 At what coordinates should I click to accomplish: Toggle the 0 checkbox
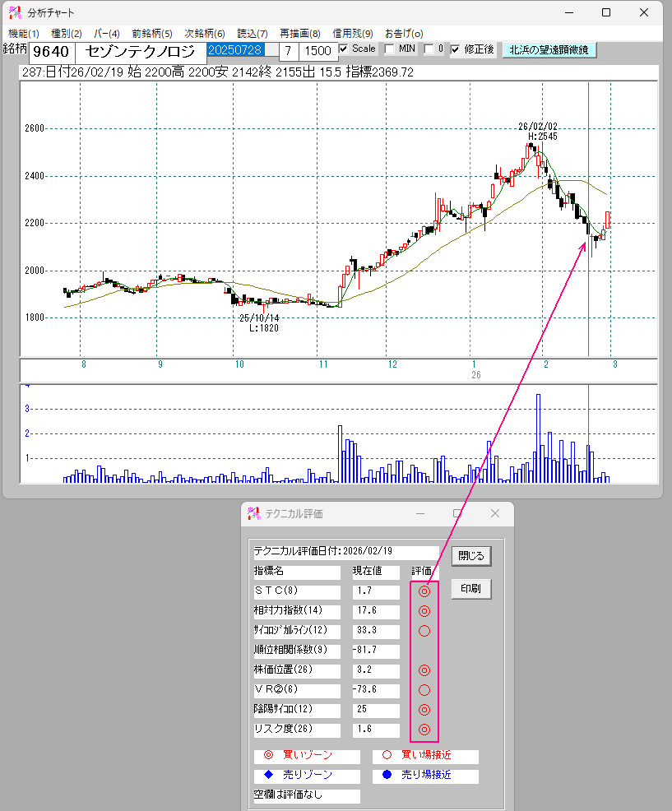coord(429,49)
